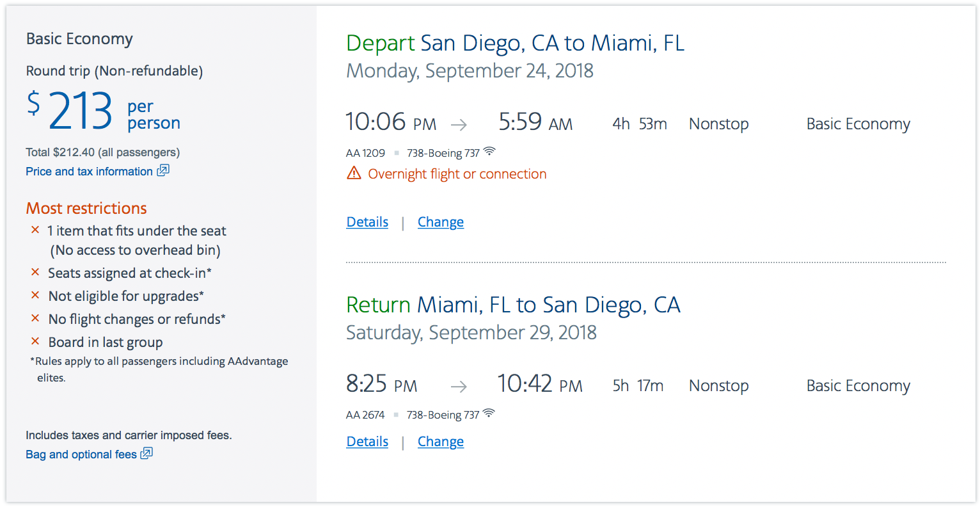Image resolution: width=980 pixels, height=507 pixels.
Task: Open Bag and optional fees link
Action: click(81, 455)
